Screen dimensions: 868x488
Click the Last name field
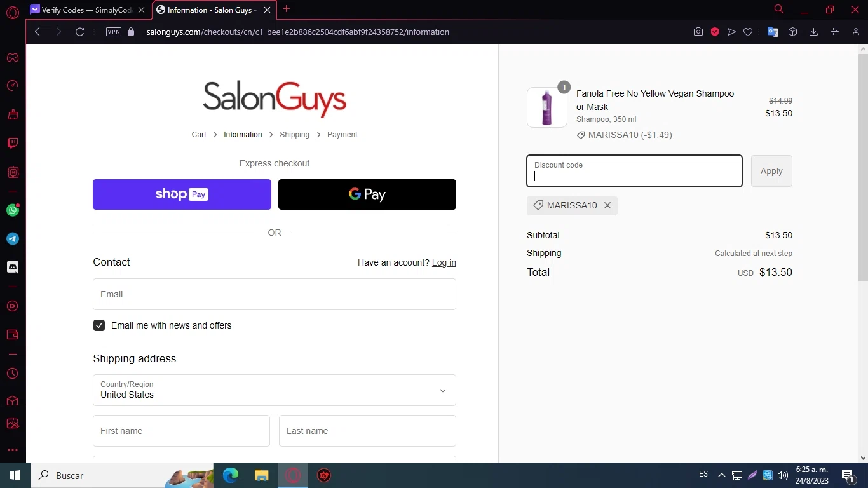point(367,431)
